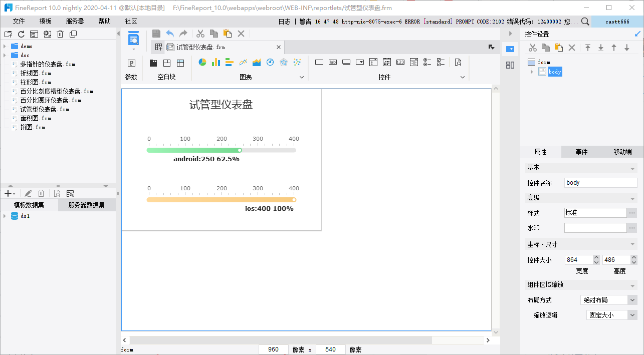Add a radio button group widget
This screenshot has height=355, width=644.
click(x=427, y=62)
